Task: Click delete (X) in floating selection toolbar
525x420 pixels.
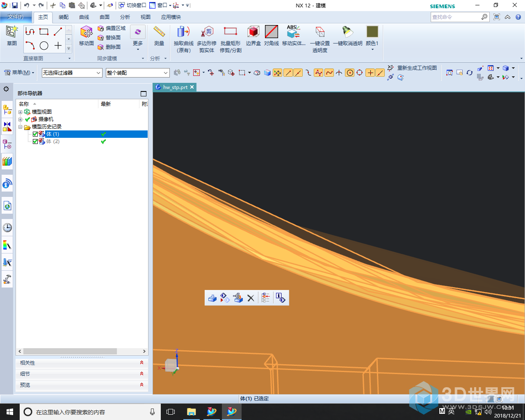Action: [251, 298]
